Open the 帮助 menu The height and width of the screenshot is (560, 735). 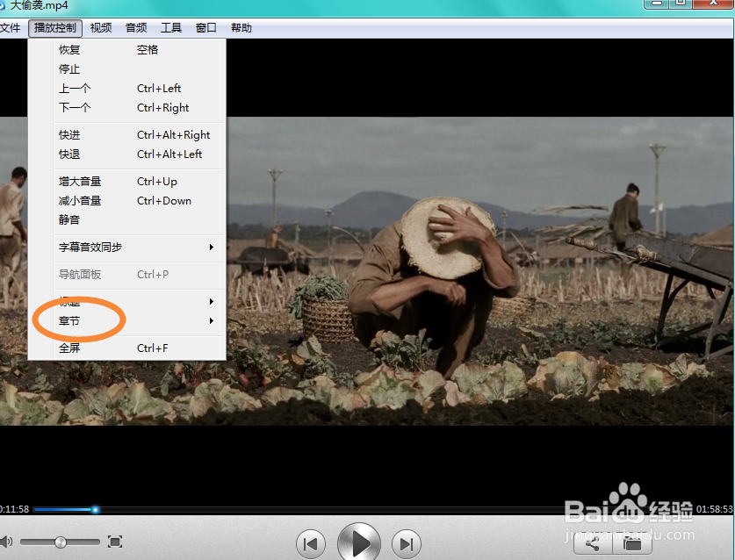coord(241,28)
